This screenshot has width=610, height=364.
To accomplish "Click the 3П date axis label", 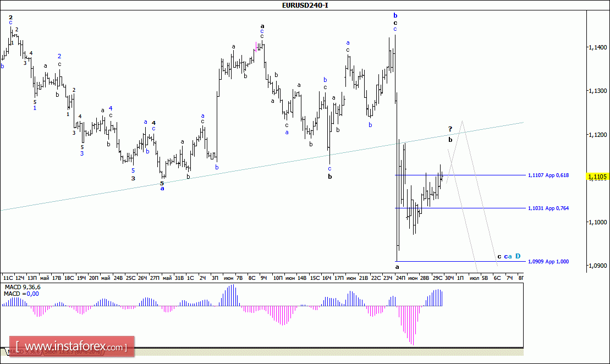I will tap(215, 278).
